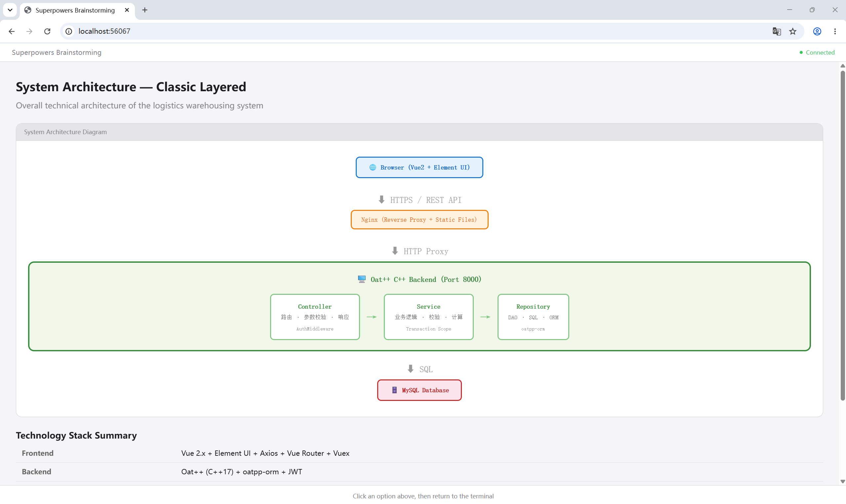Click the oatpp-orm text in Repository card
The image size is (846, 504).
tap(533, 329)
